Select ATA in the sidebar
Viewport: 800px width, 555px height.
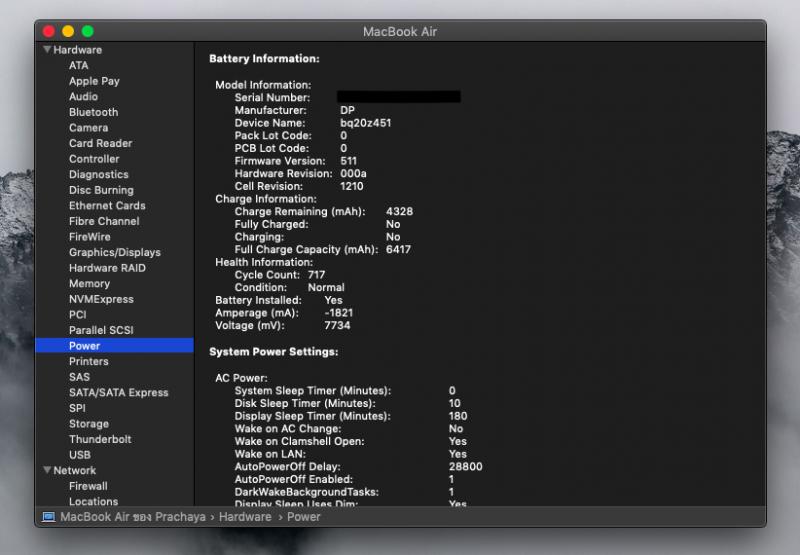[x=79, y=65]
